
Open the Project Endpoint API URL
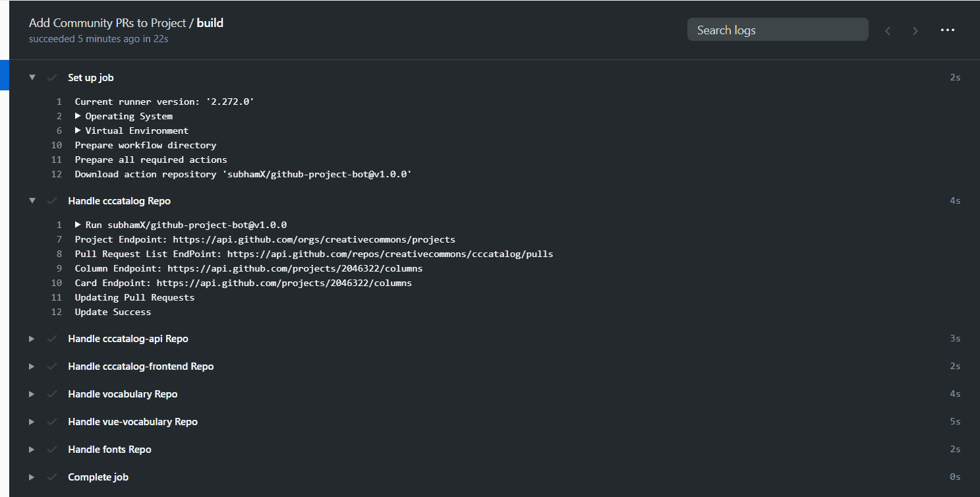[x=314, y=239]
